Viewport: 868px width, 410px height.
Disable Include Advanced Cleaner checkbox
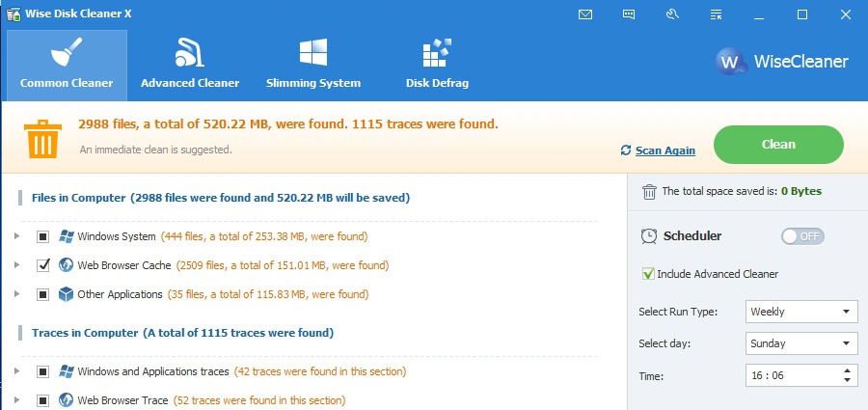648,274
